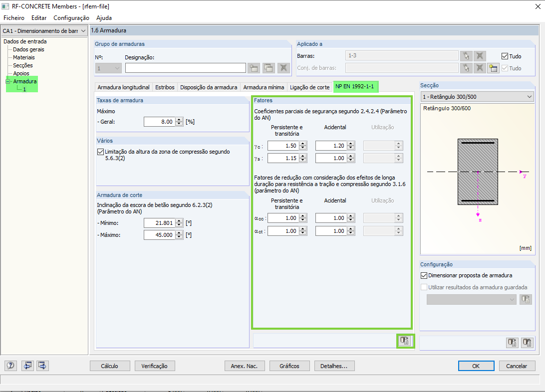
Task: Increase αcc persistent value spinner
Action: 303,216
